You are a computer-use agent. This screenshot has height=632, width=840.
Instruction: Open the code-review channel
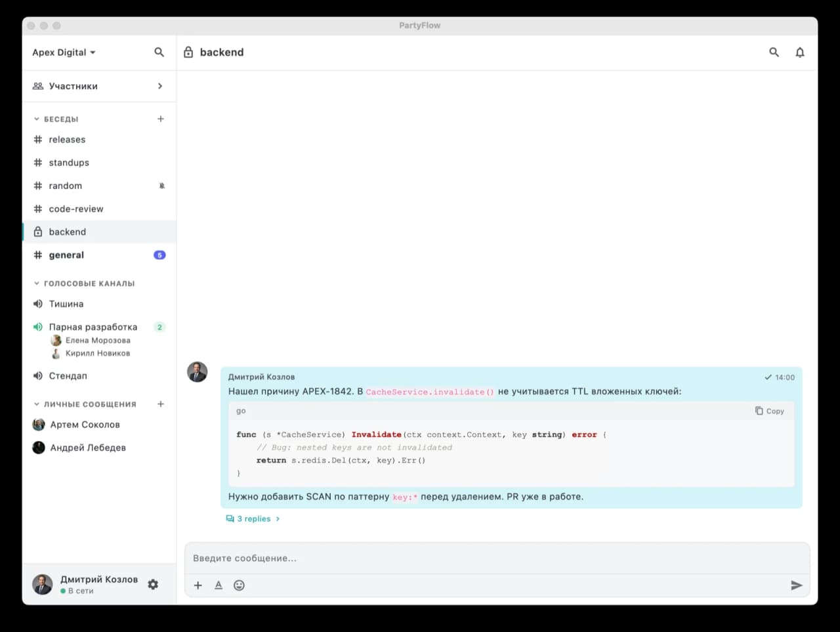coord(76,209)
